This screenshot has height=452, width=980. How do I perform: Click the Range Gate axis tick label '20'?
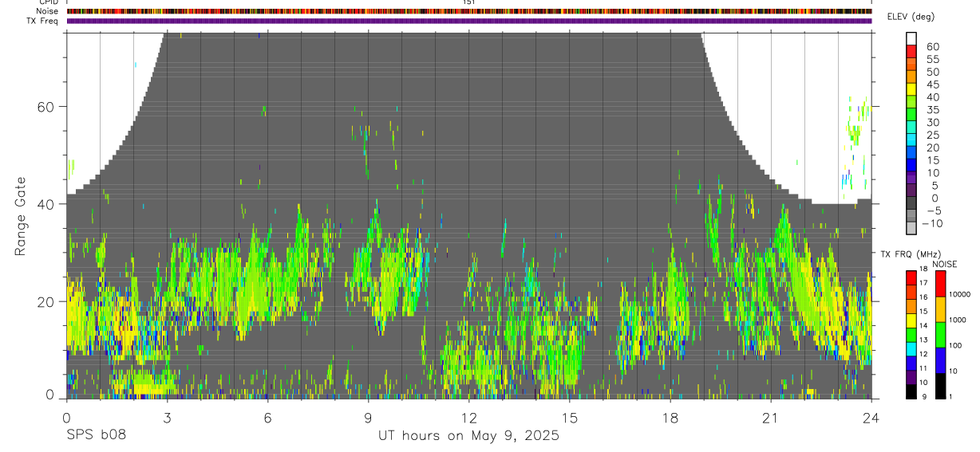pos(47,301)
